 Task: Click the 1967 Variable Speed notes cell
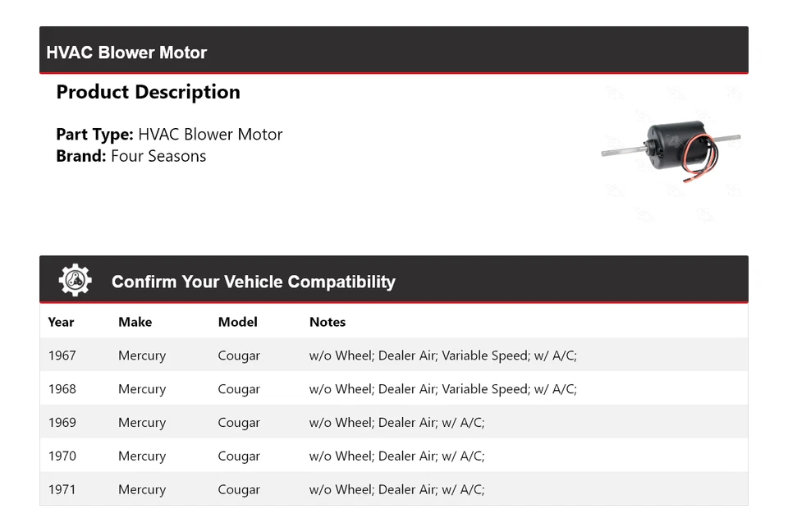point(442,355)
